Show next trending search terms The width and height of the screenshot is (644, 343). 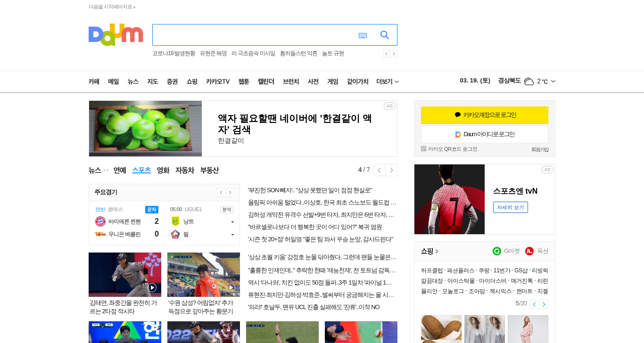pos(394,54)
